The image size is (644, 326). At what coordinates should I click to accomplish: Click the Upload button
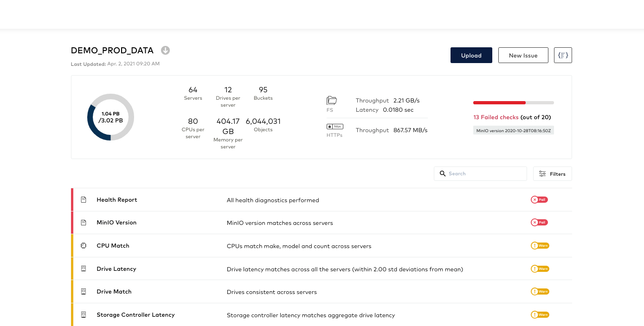[x=471, y=55]
